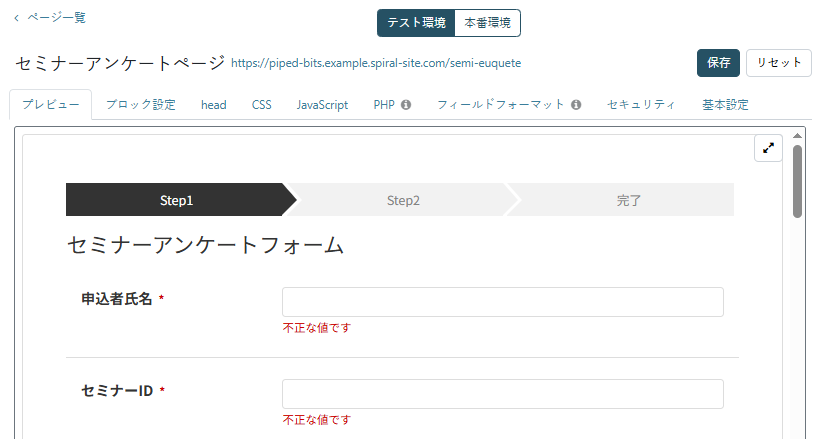Screen dimensions: 820x439
Task: Switch to テスト環境 environment
Action: point(416,23)
